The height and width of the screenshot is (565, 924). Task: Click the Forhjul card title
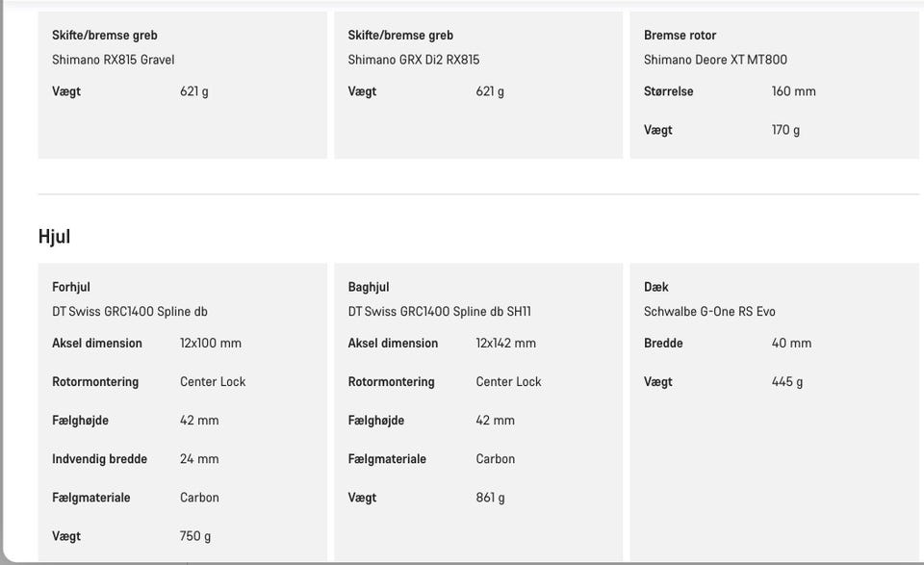(x=71, y=287)
